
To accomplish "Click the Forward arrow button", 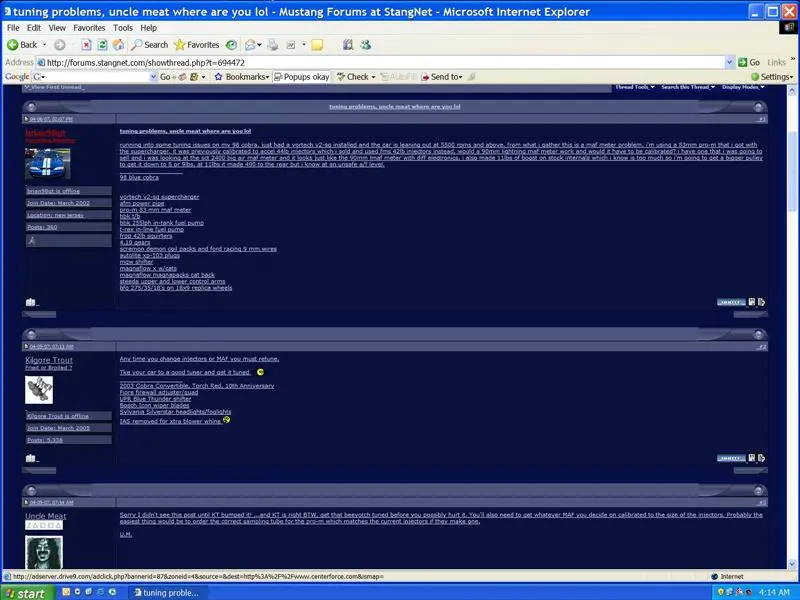I will pos(60,45).
